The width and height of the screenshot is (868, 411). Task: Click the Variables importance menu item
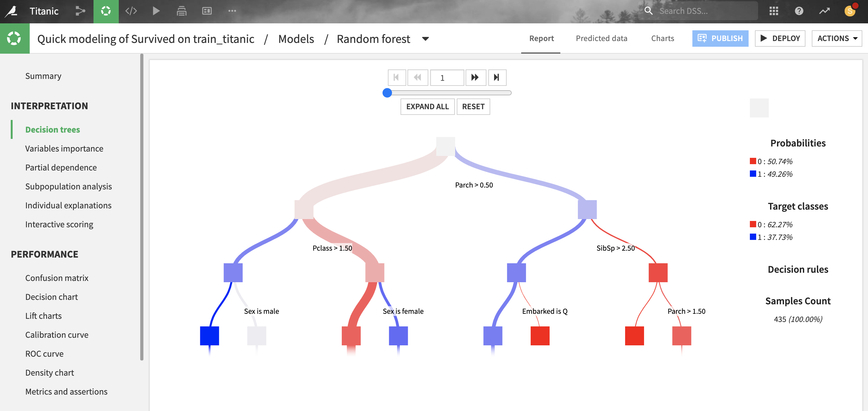(64, 148)
